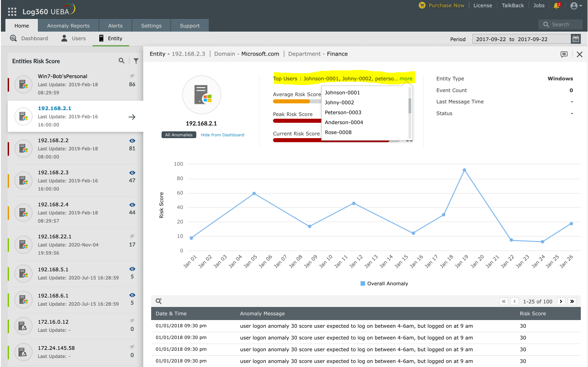The image size is (588, 367).
Task: Click the notifications bell icon
Action: (x=556, y=6)
